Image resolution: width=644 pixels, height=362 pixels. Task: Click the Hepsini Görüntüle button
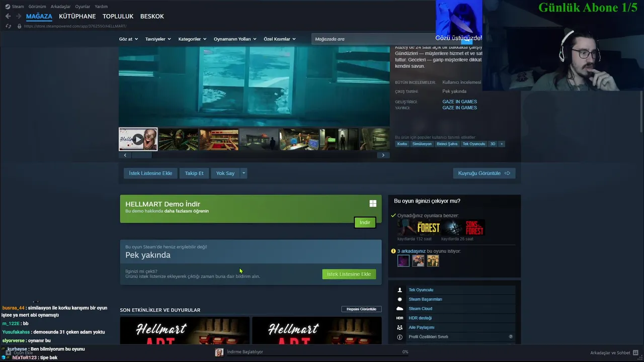coord(361,309)
